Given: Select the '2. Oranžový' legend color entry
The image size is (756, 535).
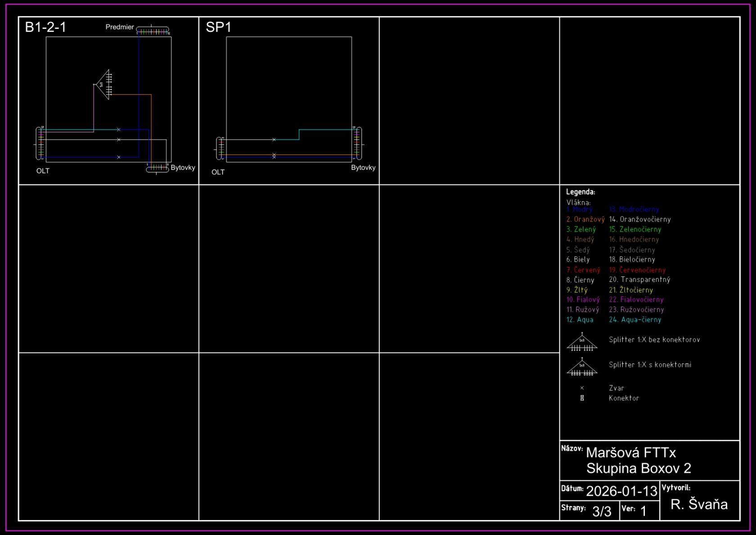Looking at the screenshot, I should 585,219.
